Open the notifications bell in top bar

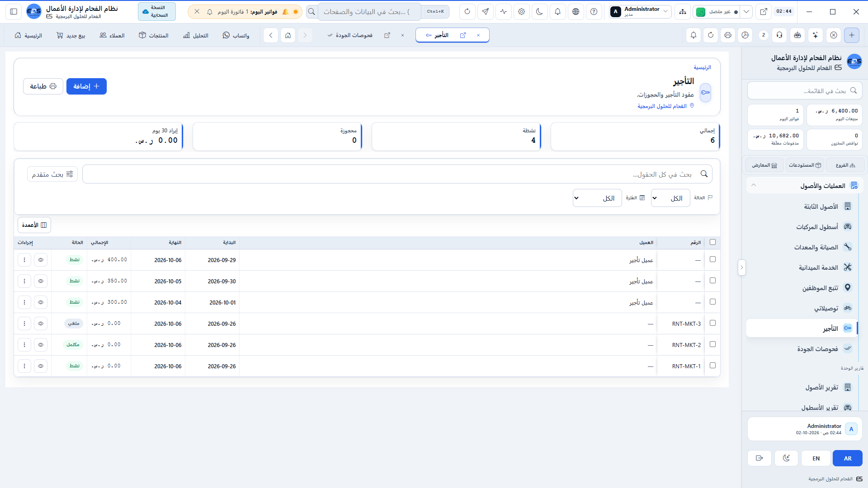[x=558, y=12]
